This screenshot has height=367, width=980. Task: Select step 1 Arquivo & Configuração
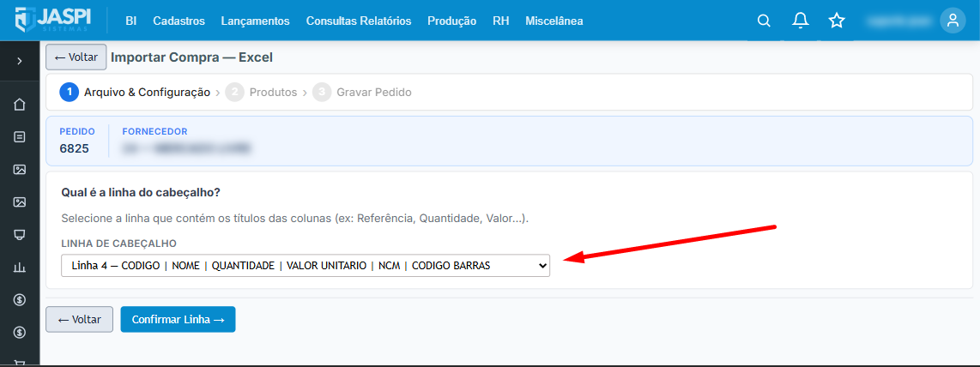(135, 93)
